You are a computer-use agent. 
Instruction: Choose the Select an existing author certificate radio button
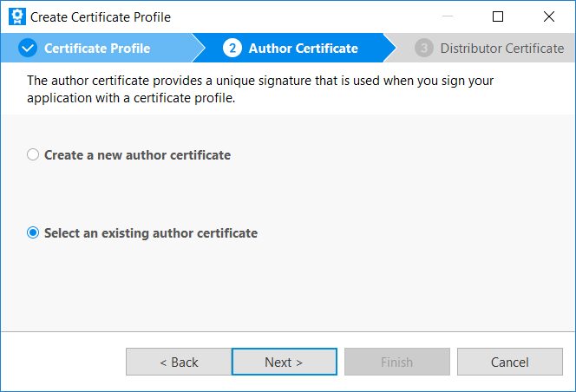33,233
